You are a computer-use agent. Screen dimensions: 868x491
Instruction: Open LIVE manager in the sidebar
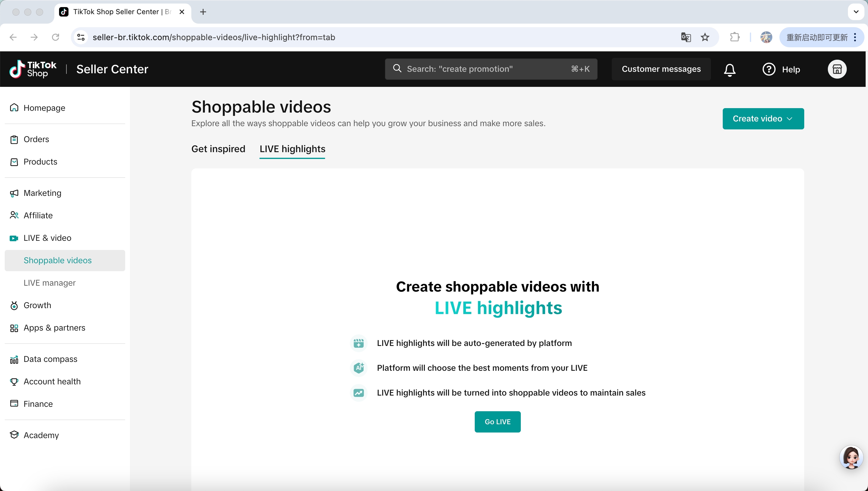point(65,283)
